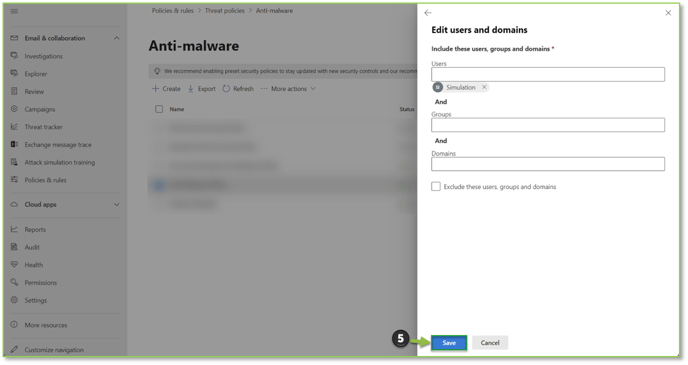Click the Policies & rules sliders icon
The image size is (688, 365).
[x=14, y=179]
